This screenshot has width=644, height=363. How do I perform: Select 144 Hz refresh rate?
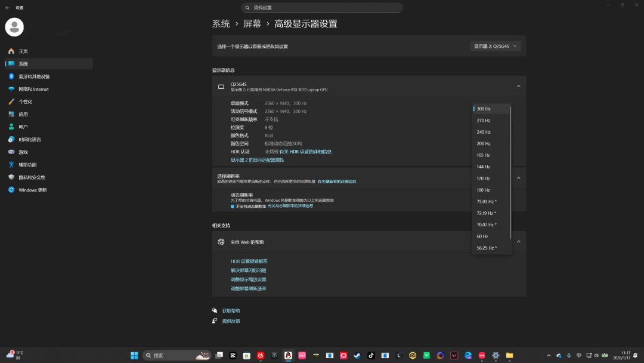(491, 167)
